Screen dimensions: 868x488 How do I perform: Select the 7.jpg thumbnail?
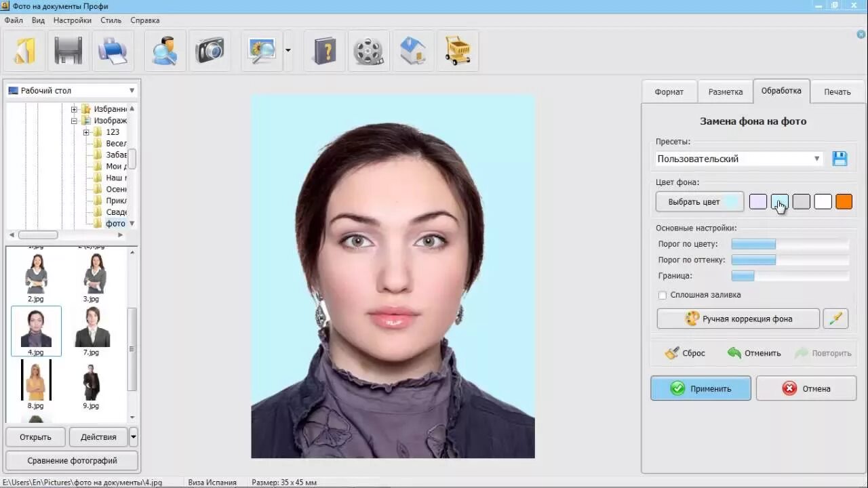(x=92, y=331)
